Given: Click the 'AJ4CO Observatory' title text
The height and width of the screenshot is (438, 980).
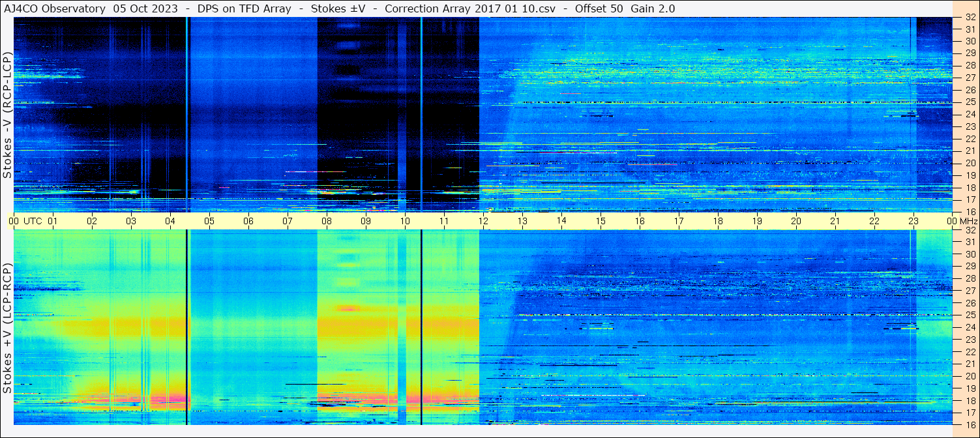Looking at the screenshot, I should tap(54, 8).
